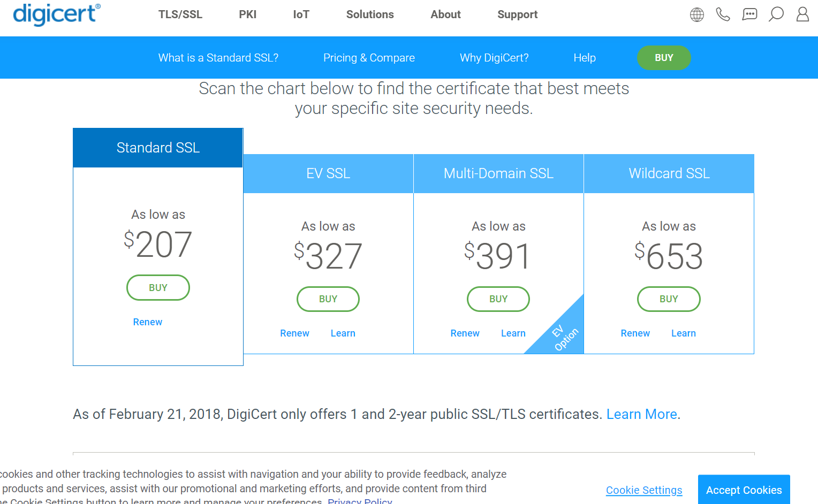Accept Cookies in the banner
Image resolution: width=818 pixels, height=504 pixels.
(744, 490)
